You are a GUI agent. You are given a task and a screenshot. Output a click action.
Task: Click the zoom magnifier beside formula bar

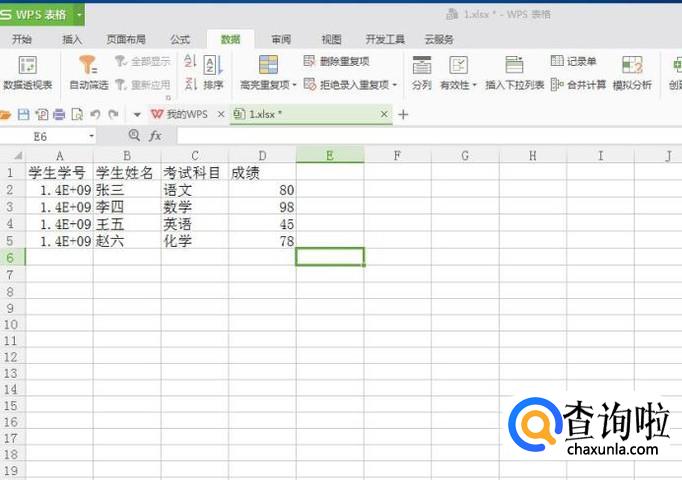coord(134,136)
